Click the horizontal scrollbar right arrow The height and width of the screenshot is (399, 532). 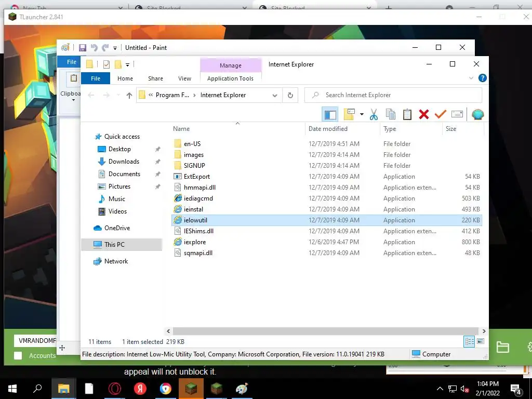click(484, 331)
